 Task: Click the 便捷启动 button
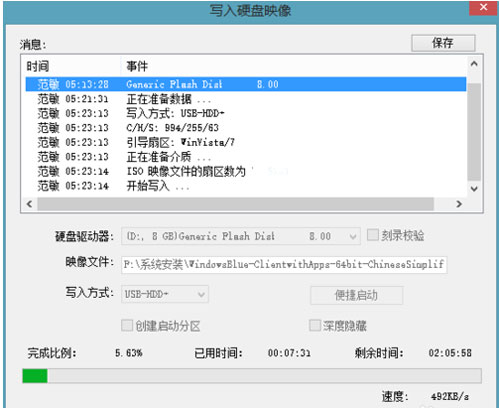(356, 295)
